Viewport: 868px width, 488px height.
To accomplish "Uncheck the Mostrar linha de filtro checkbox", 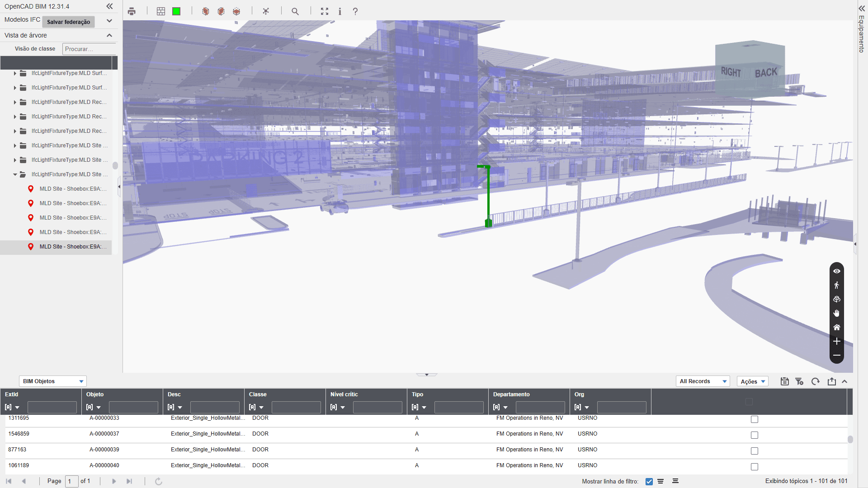I will (649, 481).
